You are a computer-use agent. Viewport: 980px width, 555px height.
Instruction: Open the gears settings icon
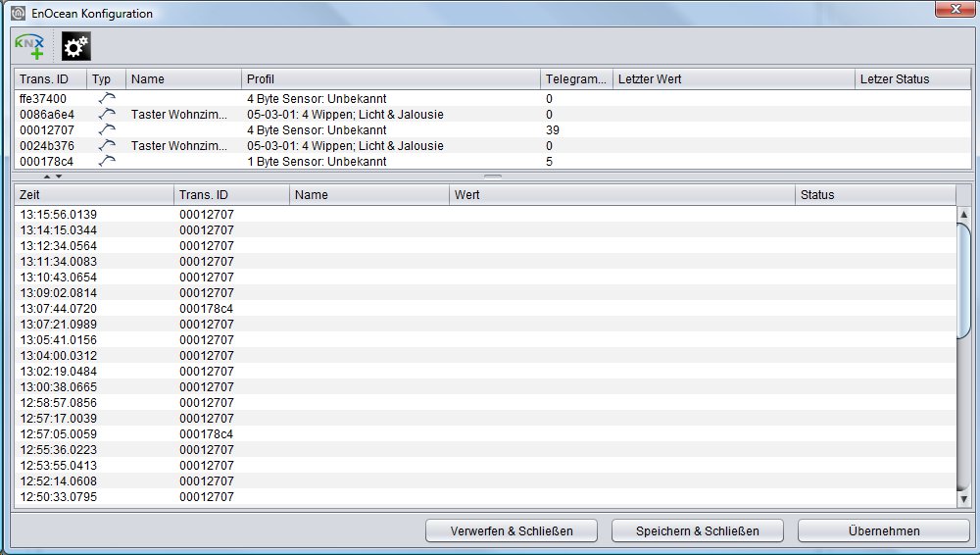pos(76,46)
